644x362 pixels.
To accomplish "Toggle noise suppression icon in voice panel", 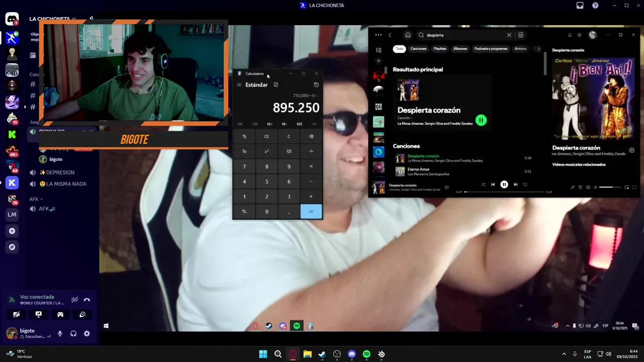I will [74, 300].
